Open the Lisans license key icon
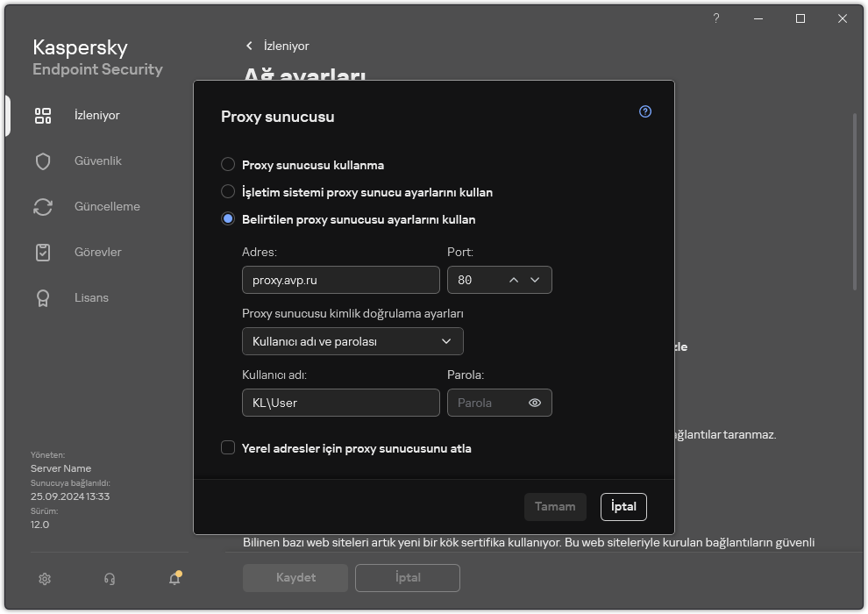The height and width of the screenshot is (614, 868). [x=42, y=297]
